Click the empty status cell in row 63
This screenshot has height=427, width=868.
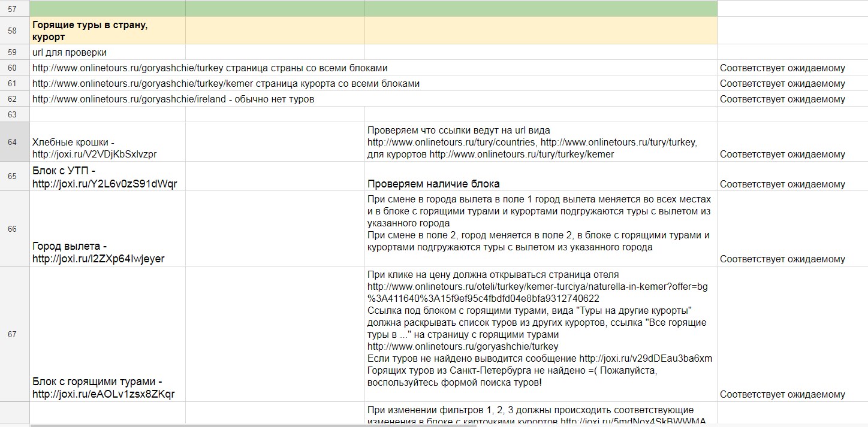click(x=792, y=114)
